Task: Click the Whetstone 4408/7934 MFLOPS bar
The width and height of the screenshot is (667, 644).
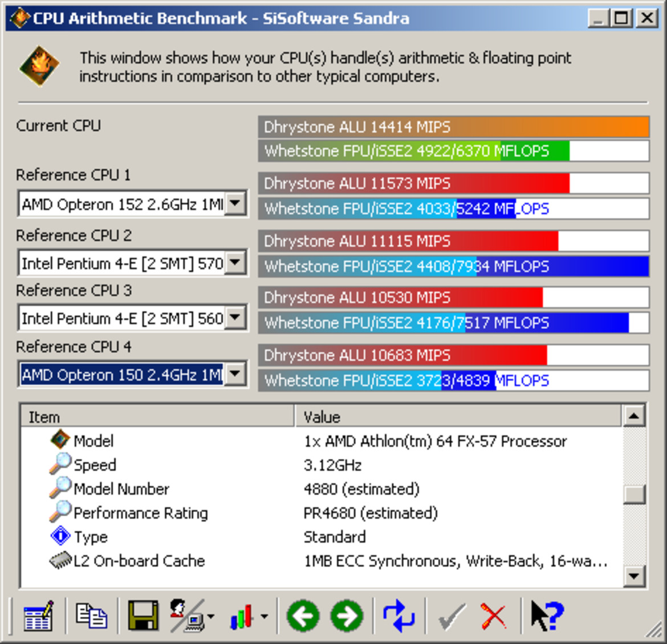Action: click(453, 266)
